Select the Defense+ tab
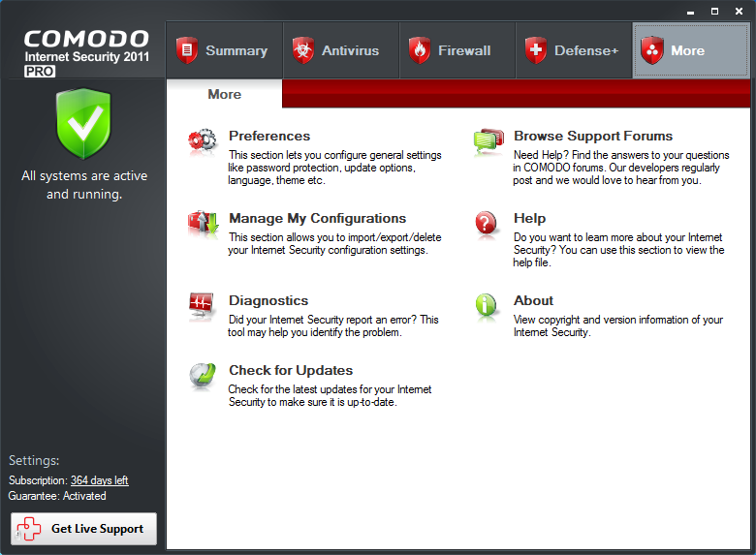 (x=573, y=50)
